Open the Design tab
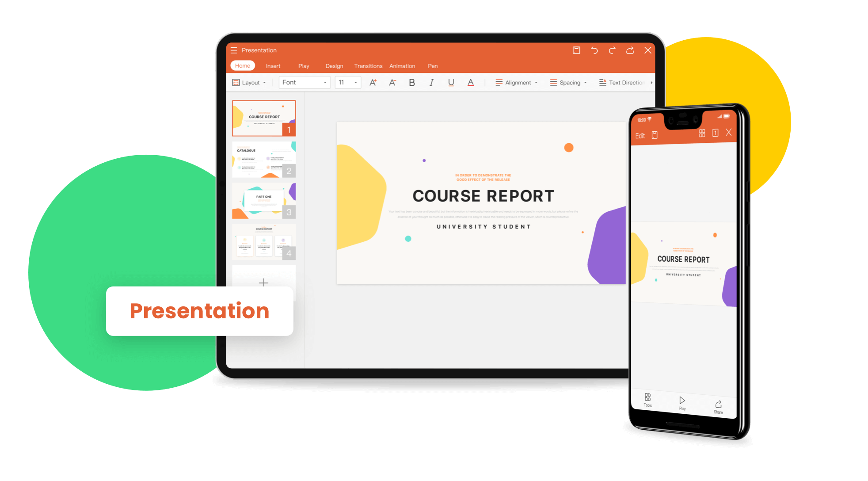The width and height of the screenshot is (868, 481). pos(333,65)
